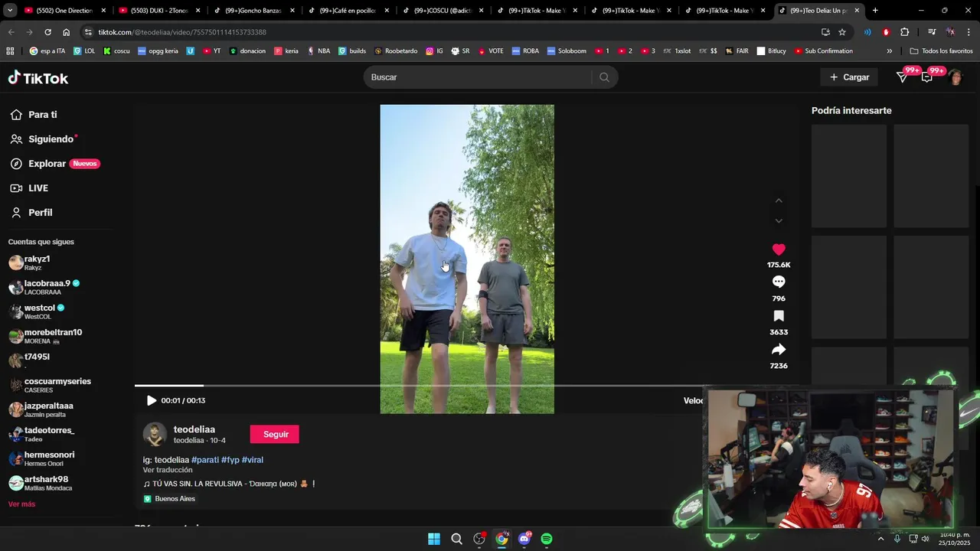Open jazperaltaa followed account
Image resolution: width=980 pixels, height=551 pixels.
41,409
